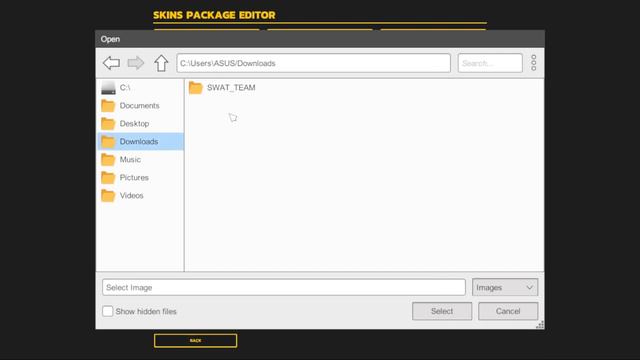Viewport: 640px width, 360px height.
Task: Click the Select button
Action: tap(442, 311)
